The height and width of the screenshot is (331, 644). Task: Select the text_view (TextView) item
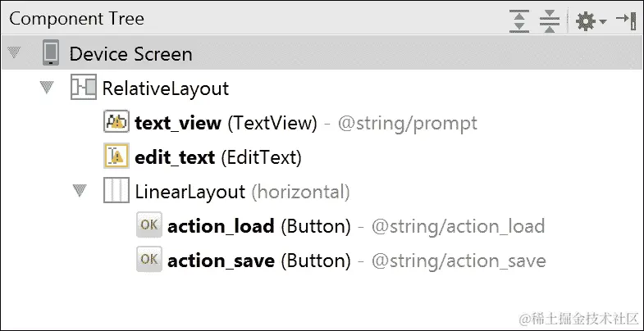[226, 123]
